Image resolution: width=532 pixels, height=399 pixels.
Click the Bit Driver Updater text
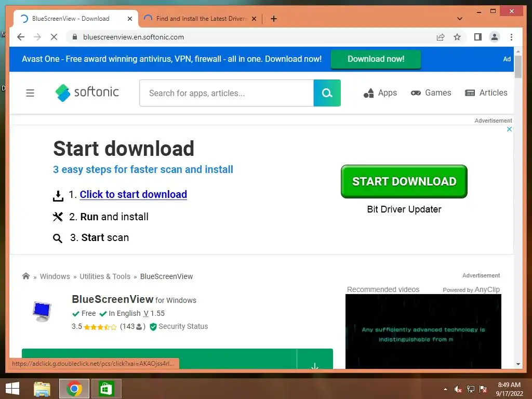[404, 209]
